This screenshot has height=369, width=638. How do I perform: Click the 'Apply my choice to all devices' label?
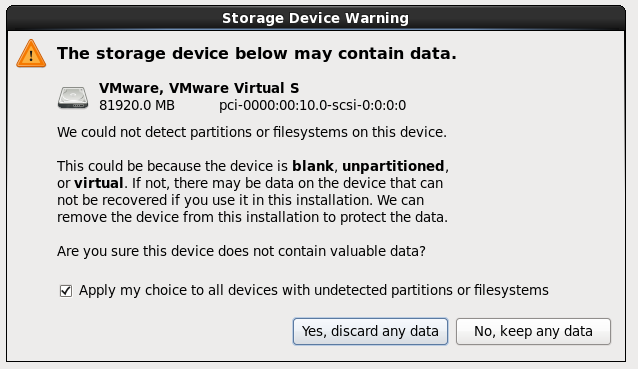(x=314, y=290)
